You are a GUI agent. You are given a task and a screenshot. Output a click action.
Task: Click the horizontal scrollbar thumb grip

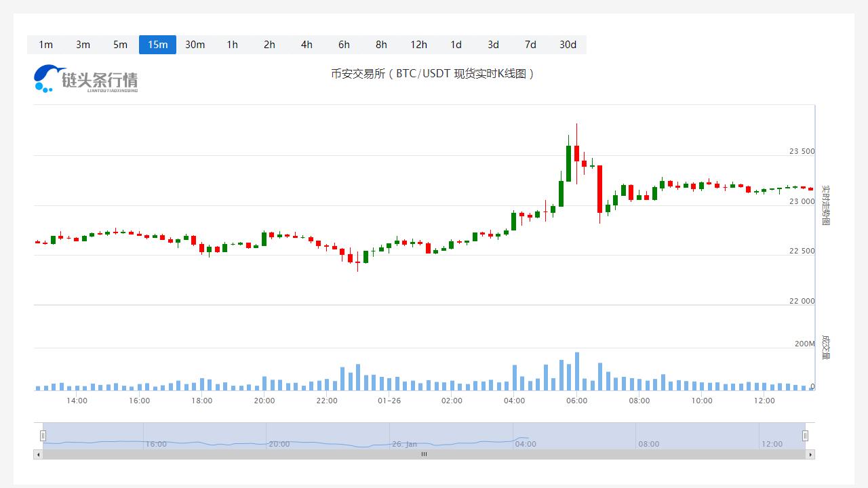click(x=424, y=455)
